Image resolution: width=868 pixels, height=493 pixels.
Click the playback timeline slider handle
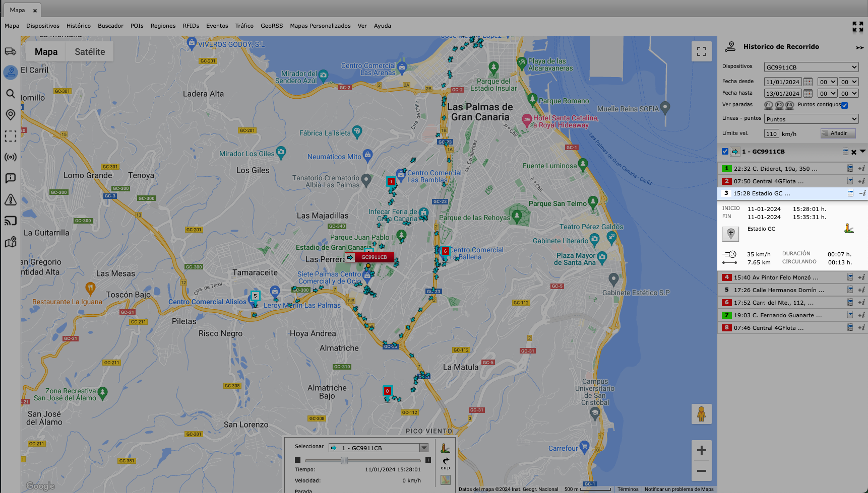point(344,460)
